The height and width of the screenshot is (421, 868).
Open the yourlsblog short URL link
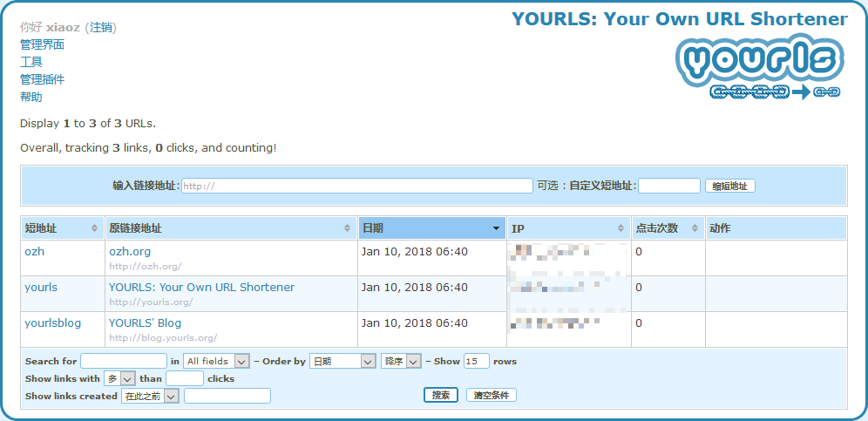click(52, 323)
